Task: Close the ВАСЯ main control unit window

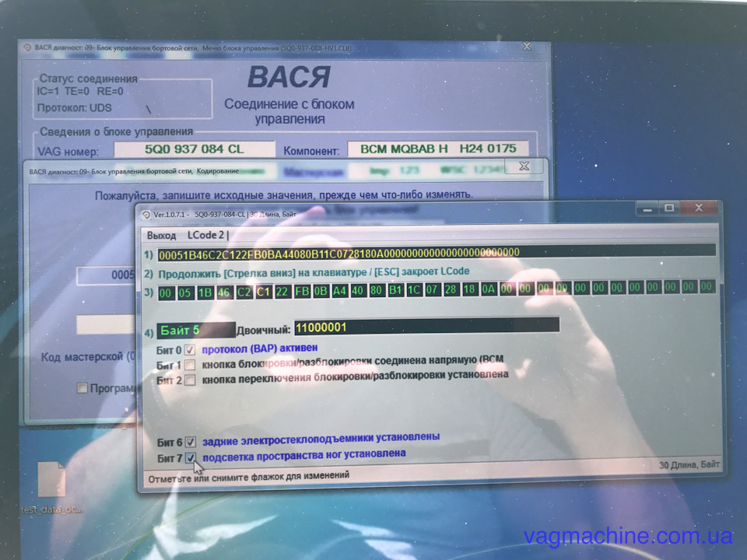Action: pyautogui.click(x=527, y=47)
